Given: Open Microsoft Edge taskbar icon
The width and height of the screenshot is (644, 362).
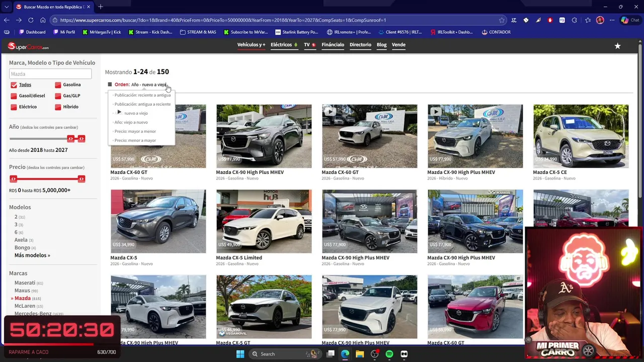Looking at the screenshot, I should click(x=345, y=354).
